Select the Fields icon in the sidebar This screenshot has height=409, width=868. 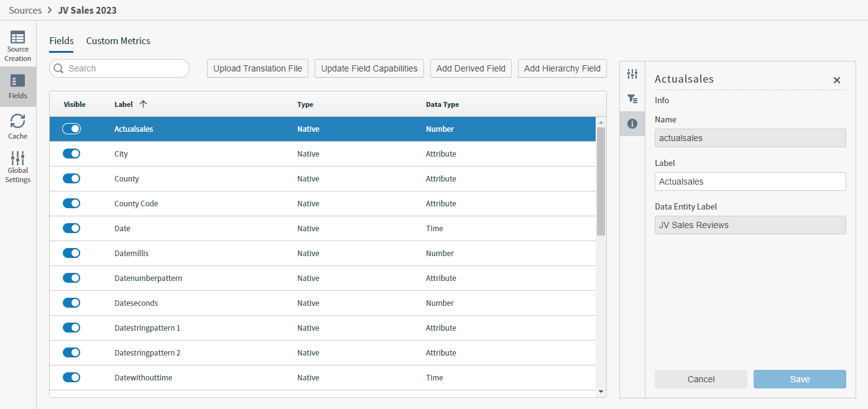(x=18, y=86)
